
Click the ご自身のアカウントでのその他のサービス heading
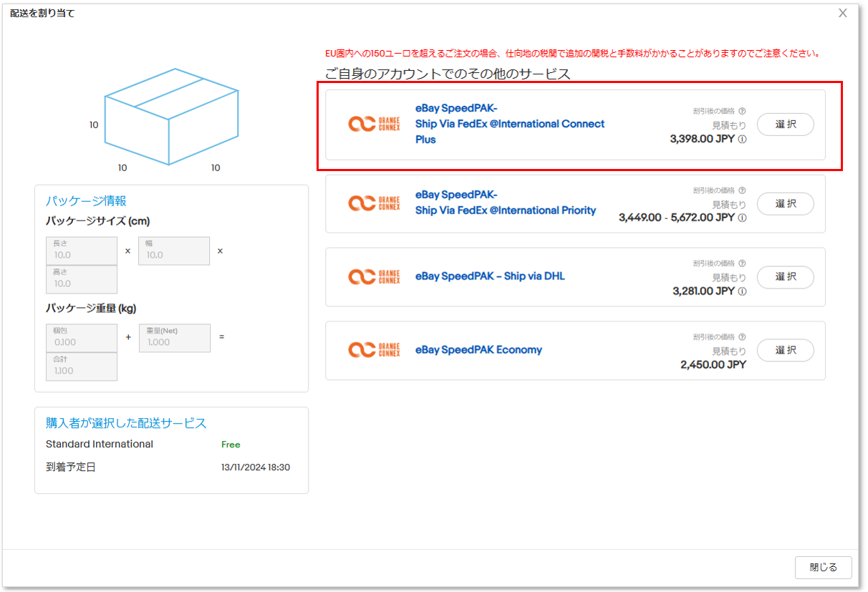448,74
